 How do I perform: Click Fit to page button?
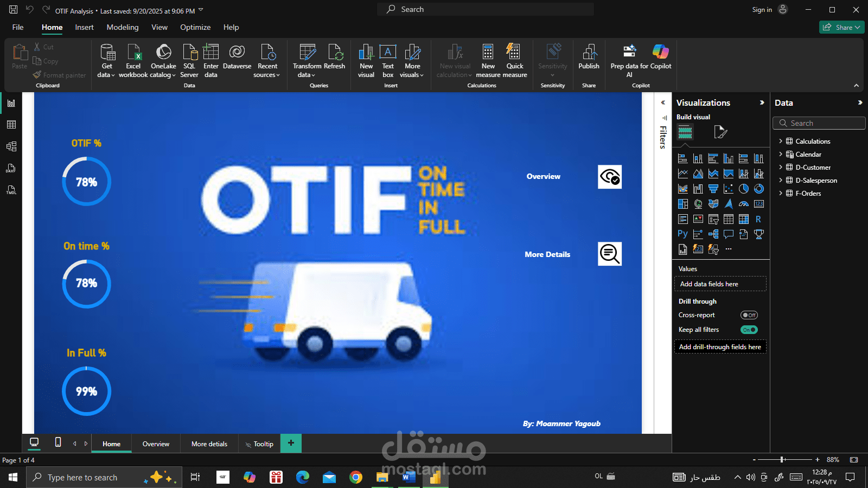854,459
